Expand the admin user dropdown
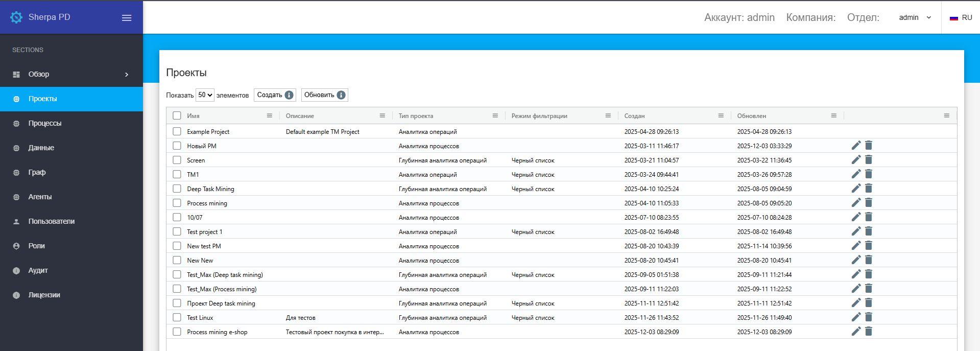The image size is (980, 351). [915, 17]
